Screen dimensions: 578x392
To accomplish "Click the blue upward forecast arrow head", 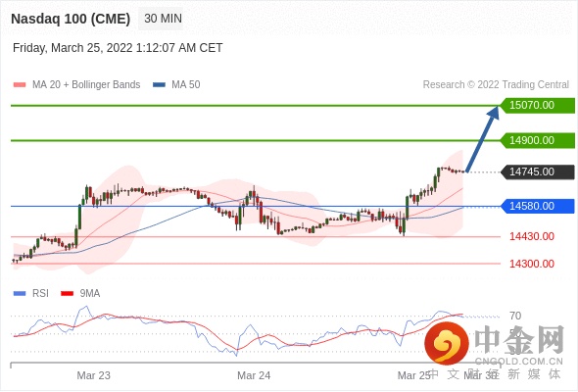I will pyautogui.click(x=493, y=113).
